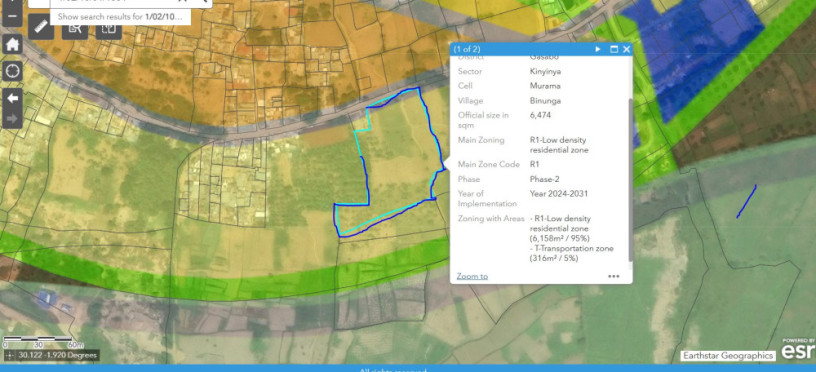Go to next map extent arrow
The image size is (816, 372).
pyautogui.click(x=12, y=118)
